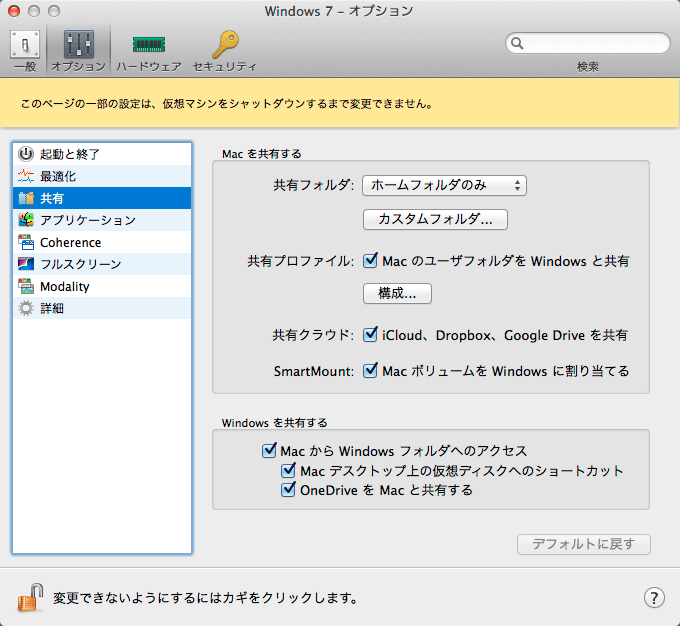Click the カスタムフォルダ... button
This screenshot has width=680, height=626.
click(435, 219)
